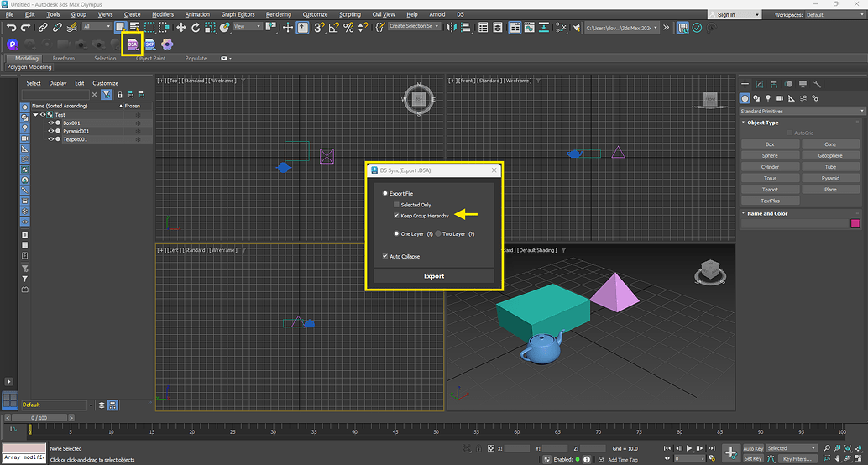The width and height of the screenshot is (868, 465).
Task: Create a Teapot from Object Type
Action: click(770, 190)
